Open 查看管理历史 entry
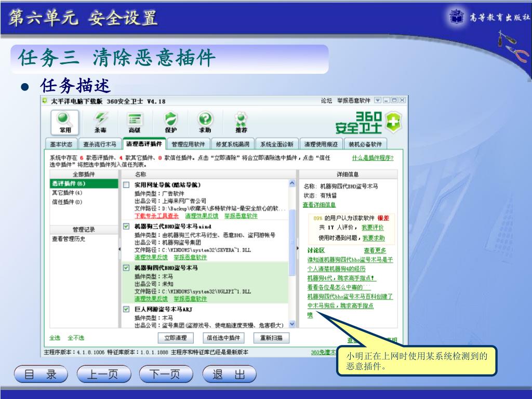The width and height of the screenshot is (532, 399). tap(69, 239)
